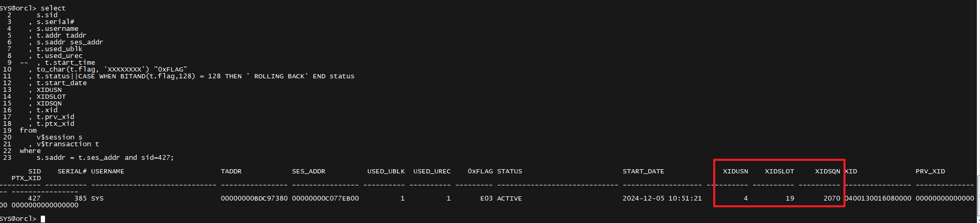Select the XIDSLOT value 19
Screen dimensions: 980x223
[x=790, y=198]
